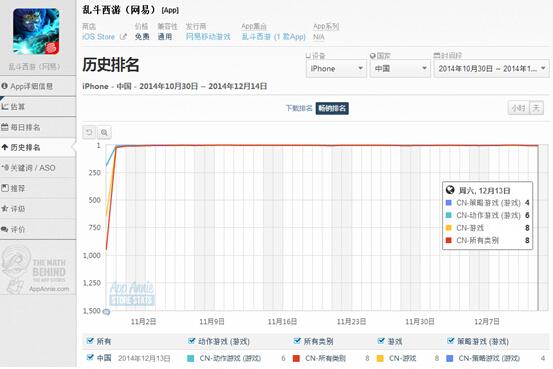The width and height of the screenshot is (553, 369).
Task: Click the reset zoom undo icon
Action: [89, 132]
